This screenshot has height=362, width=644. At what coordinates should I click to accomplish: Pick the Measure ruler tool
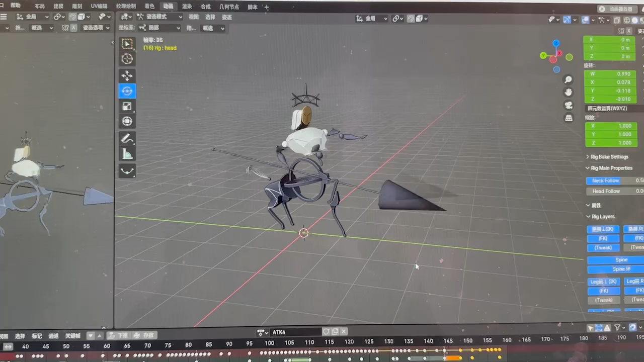(x=127, y=154)
